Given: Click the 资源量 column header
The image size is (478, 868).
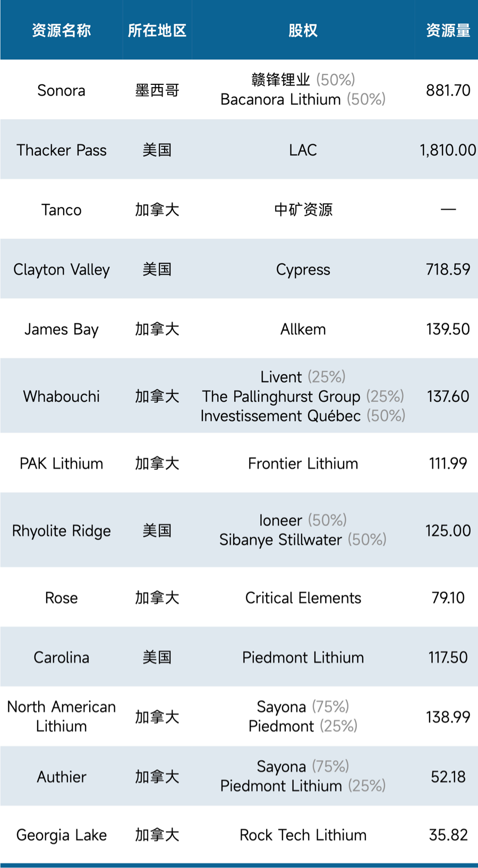Looking at the screenshot, I should pyautogui.click(x=448, y=30).
